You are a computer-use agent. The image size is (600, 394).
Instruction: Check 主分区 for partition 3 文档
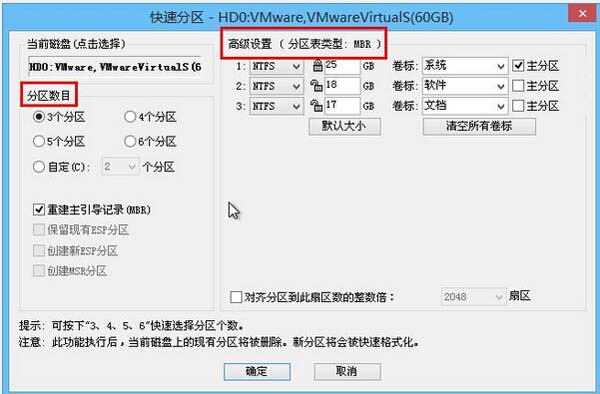(518, 106)
